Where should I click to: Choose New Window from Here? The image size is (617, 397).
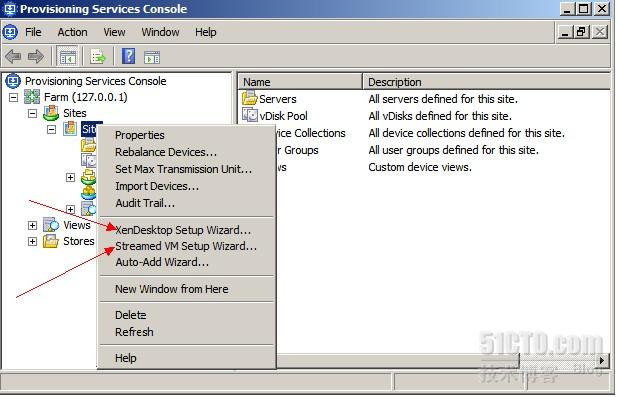click(187, 289)
